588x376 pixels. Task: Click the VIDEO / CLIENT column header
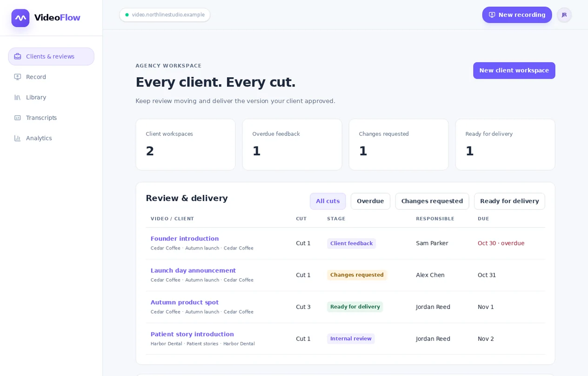[x=173, y=219]
